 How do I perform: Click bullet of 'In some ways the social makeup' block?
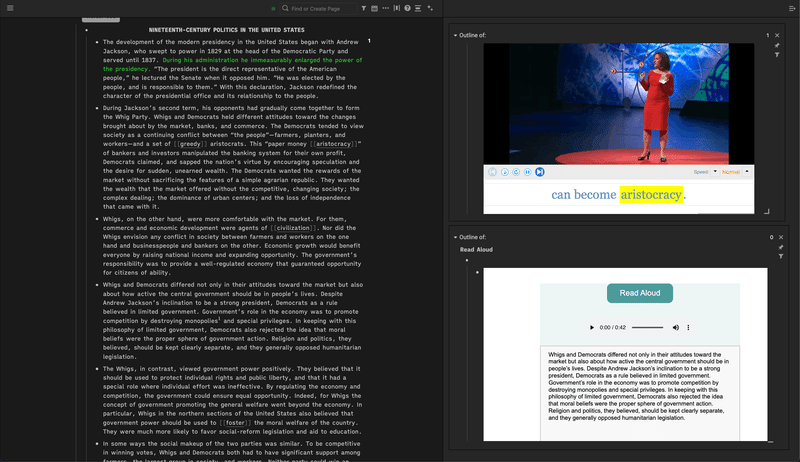coord(97,444)
